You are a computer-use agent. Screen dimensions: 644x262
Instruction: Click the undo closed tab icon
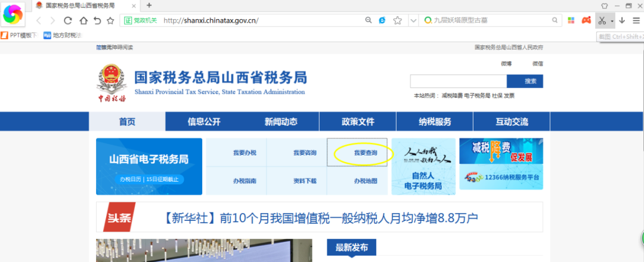97,20
